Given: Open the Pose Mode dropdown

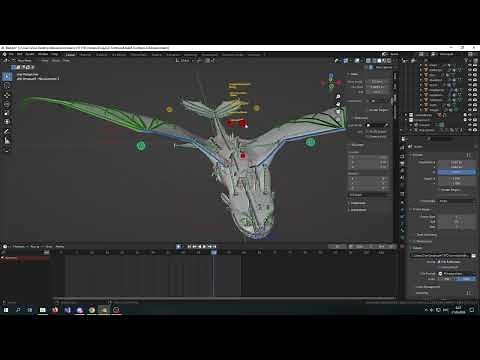Looking at the screenshot, I should (25, 61).
